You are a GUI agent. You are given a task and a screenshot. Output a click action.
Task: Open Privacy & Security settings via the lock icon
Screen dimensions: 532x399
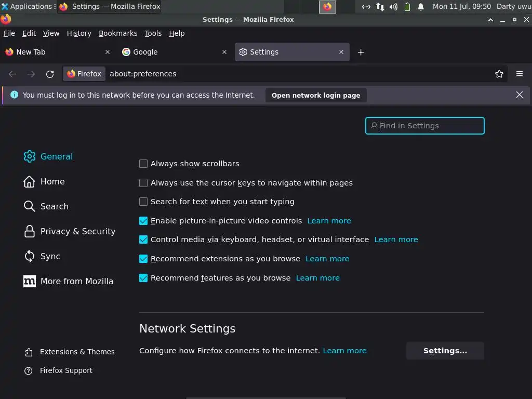pos(30,231)
